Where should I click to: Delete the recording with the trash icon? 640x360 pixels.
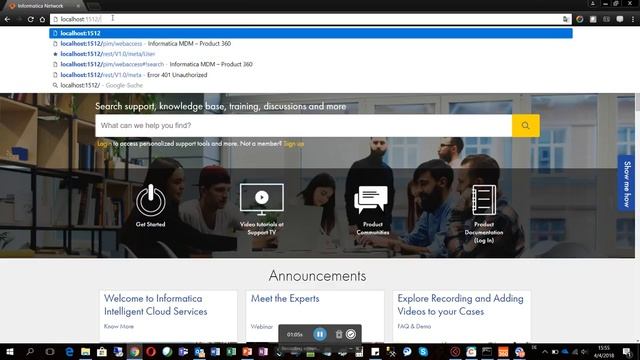click(339, 334)
